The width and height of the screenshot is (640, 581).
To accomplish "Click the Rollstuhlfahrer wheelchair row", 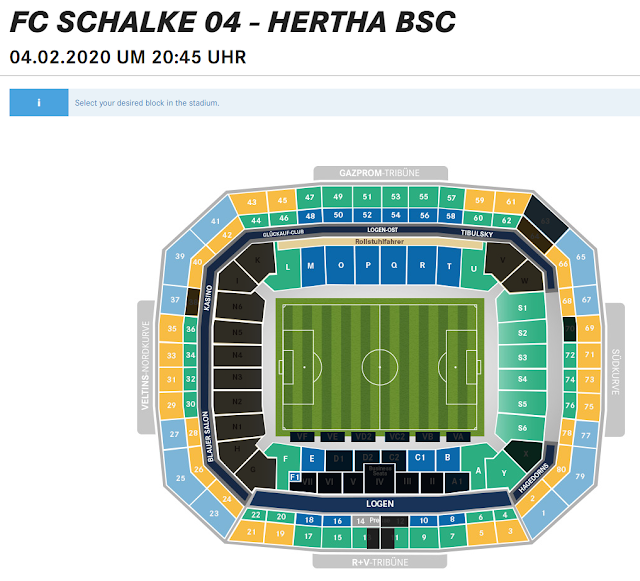I will click(380, 241).
